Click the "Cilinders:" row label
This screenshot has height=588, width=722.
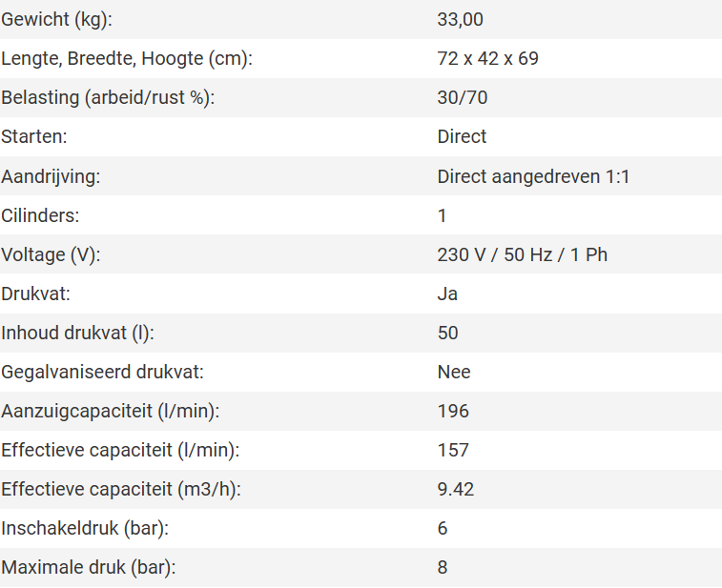(x=41, y=215)
